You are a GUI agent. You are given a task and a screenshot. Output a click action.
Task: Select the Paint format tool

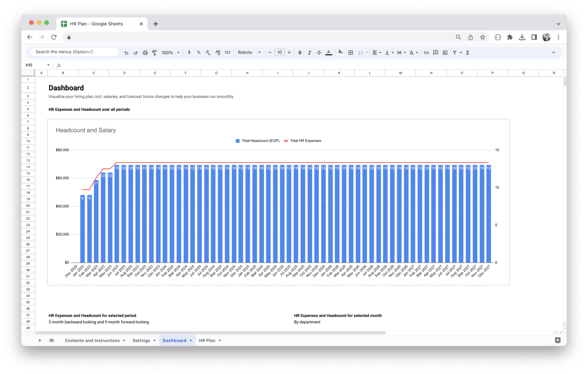(154, 52)
